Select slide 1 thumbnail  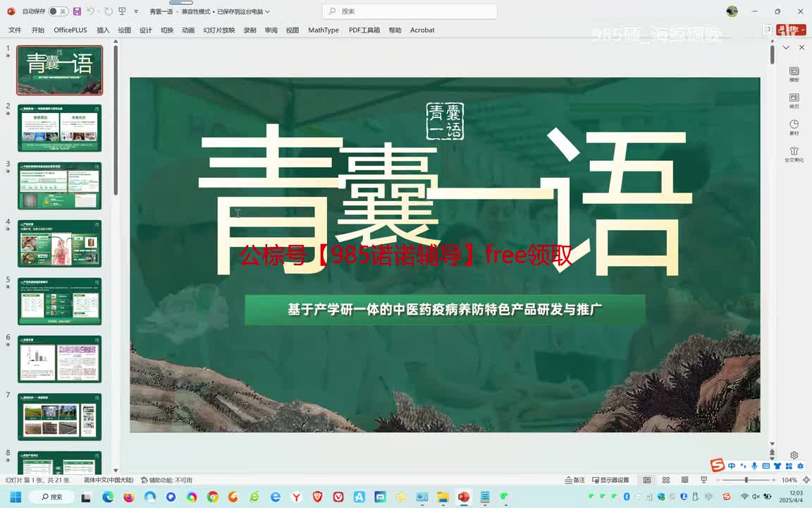tap(59, 70)
